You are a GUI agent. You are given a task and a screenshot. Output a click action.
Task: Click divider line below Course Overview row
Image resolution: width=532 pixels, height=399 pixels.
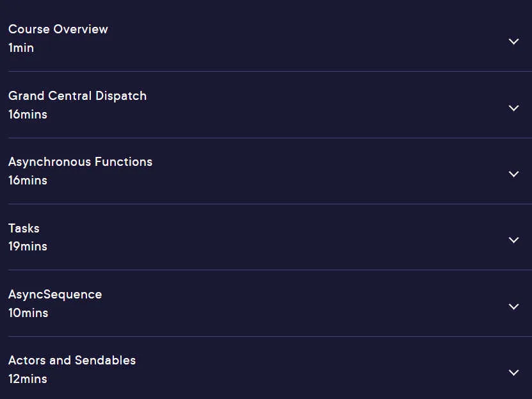[270, 71]
